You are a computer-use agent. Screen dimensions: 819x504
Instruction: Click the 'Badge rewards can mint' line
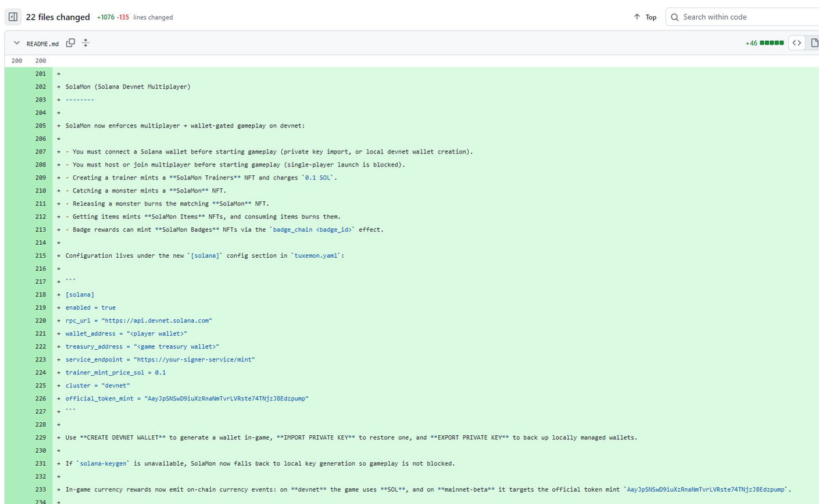pyautogui.click(x=225, y=229)
